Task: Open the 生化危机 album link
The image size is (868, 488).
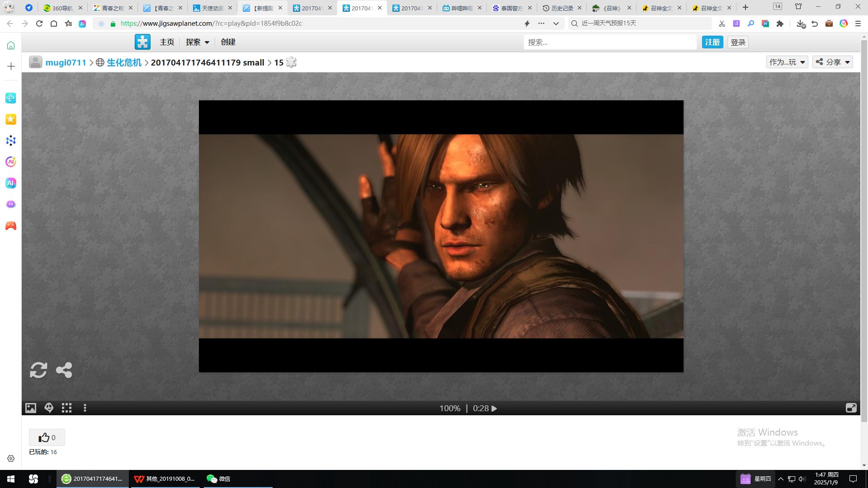Action: click(x=124, y=62)
